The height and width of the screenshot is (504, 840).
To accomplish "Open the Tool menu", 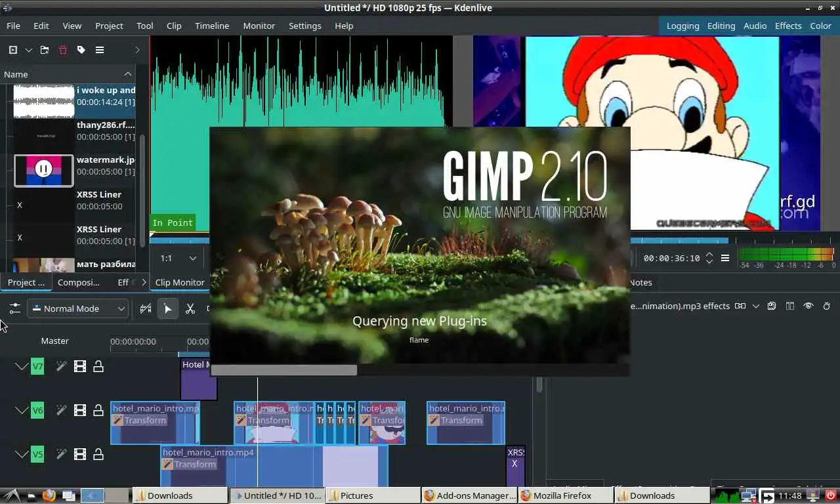I will [x=145, y=26].
